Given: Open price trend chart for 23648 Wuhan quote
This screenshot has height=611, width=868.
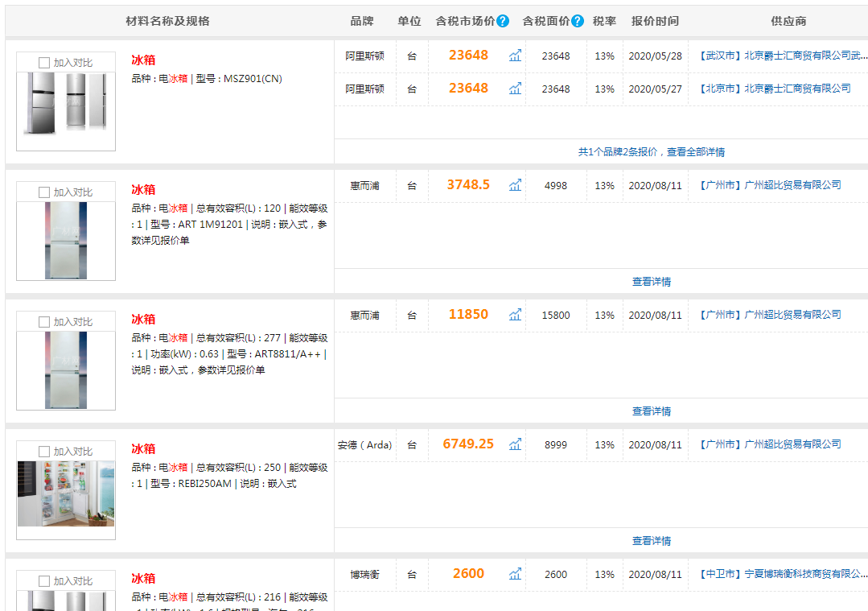Looking at the screenshot, I should (x=515, y=56).
